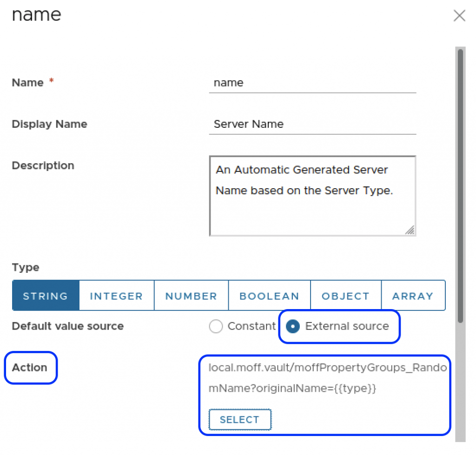Viewport: 476px width, 455px height.
Task: Change type to ARRAY
Action: 412,296
